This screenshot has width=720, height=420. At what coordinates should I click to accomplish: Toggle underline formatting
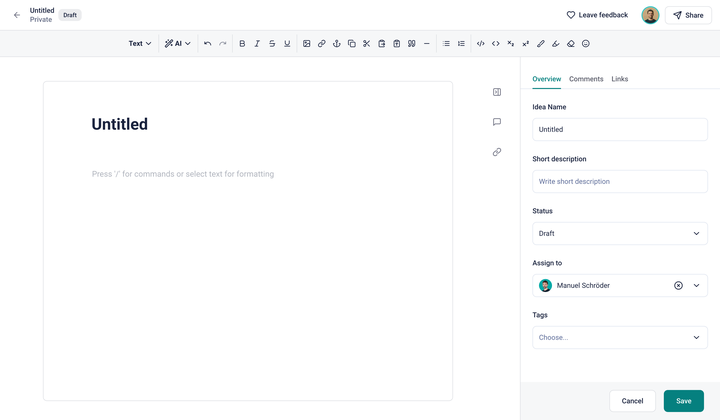[287, 44]
